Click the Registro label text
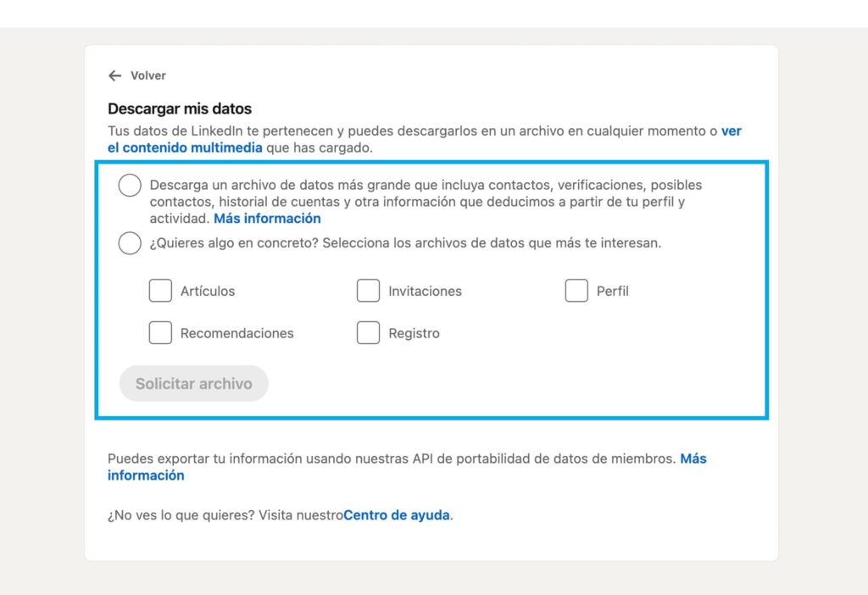 pyautogui.click(x=415, y=333)
